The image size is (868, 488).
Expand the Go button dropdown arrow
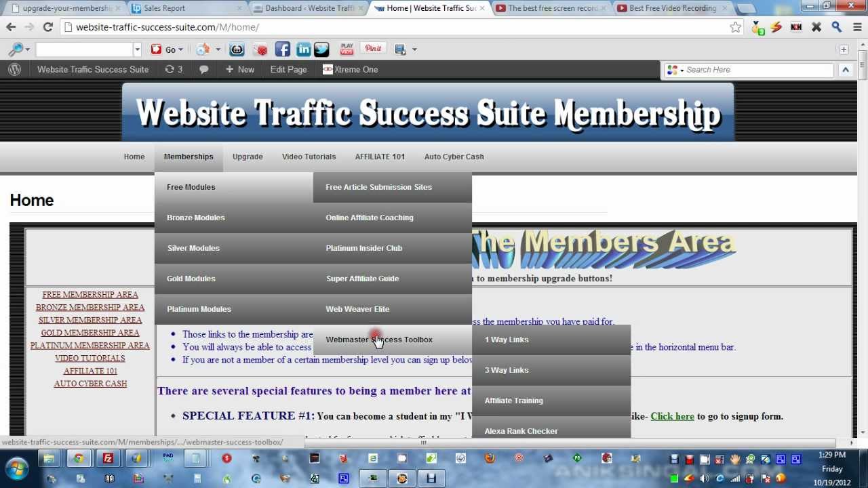181,49
